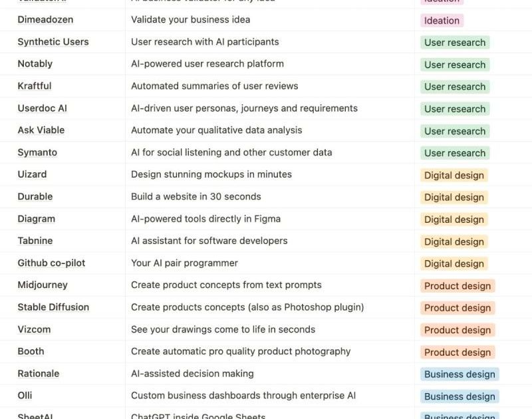Click the Userdoc AI name
Screen dimensions: 532x419
(43, 108)
